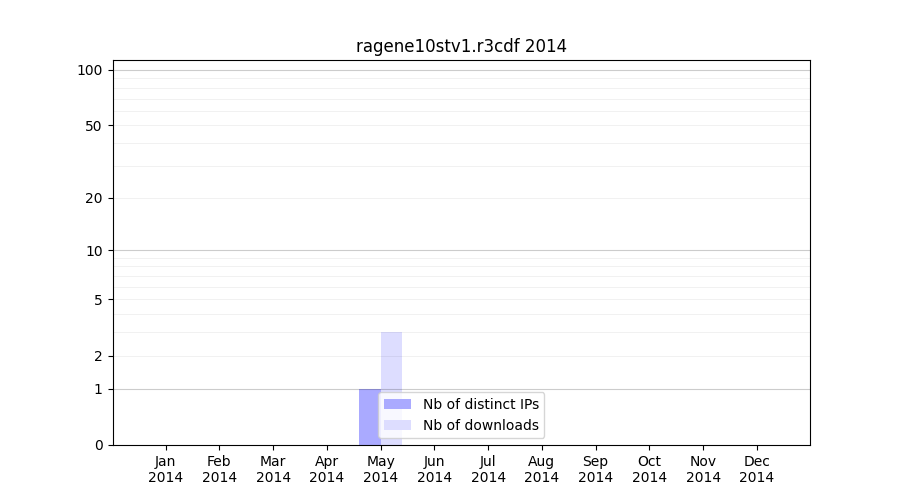Image resolution: width=900 pixels, height=500 pixels.
Task: Select the May distinct IPs bar
Action: click(369, 417)
